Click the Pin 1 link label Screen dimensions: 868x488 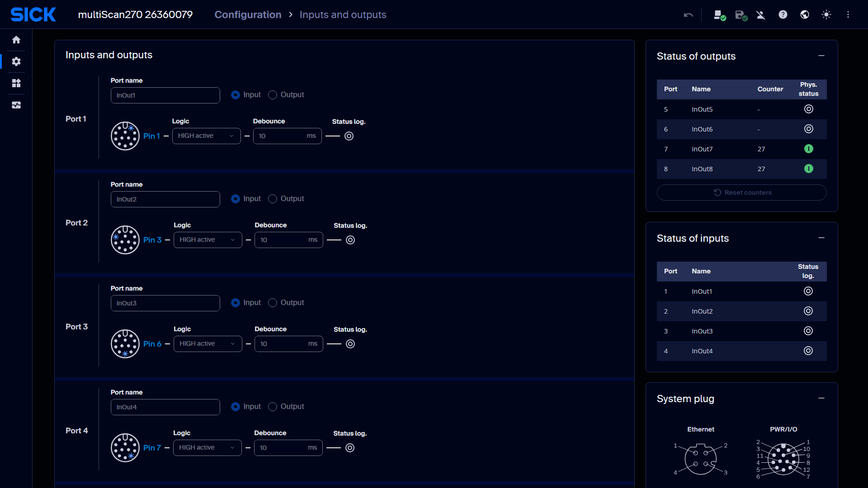151,136
